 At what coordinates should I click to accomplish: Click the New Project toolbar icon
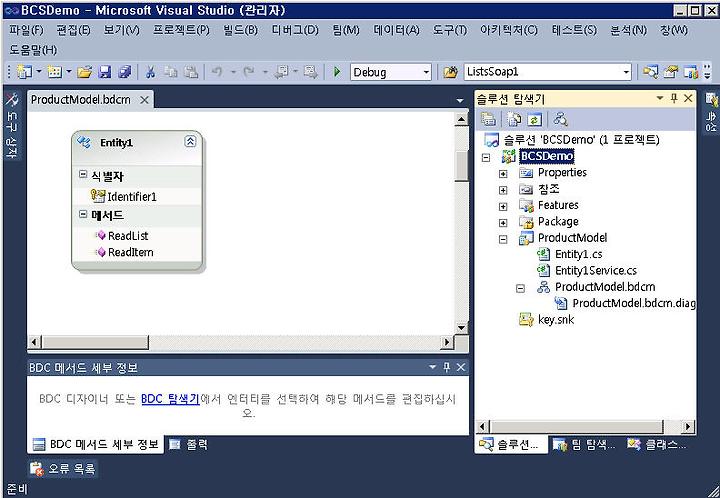coord(23,72)
